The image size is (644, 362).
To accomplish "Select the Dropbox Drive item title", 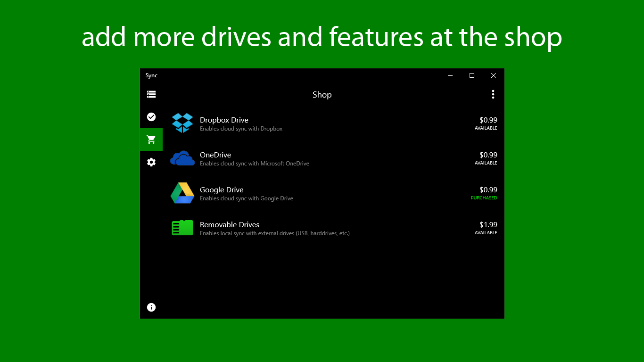I will tap(224, 120).
